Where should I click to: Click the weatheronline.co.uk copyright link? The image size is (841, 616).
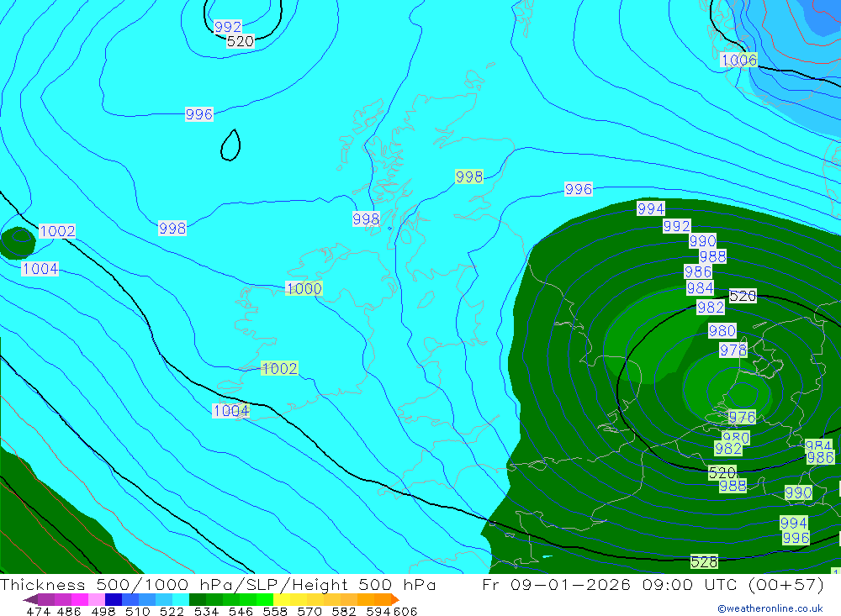pyautogui.click(x=770, y=608)
